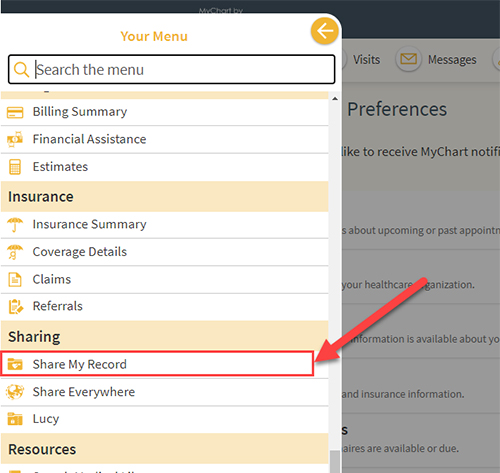The width and height of the screenshot is (500, 473).
Task: Click the Estimates calculator icon
Action: [15, 167]
